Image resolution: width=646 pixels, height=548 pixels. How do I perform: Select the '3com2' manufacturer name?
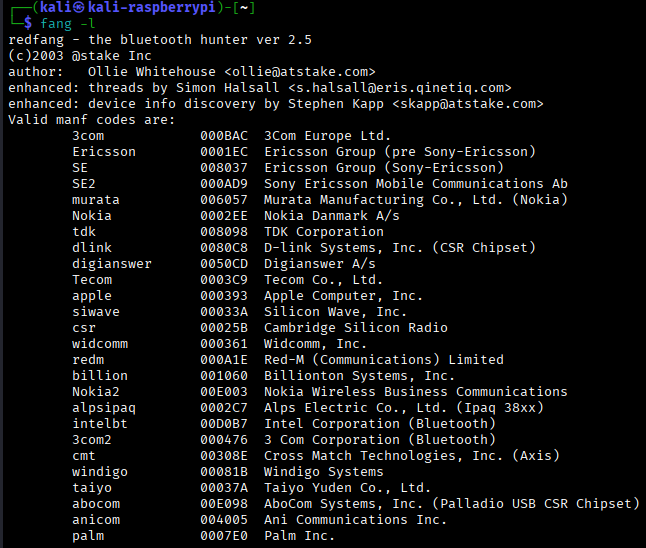tap(92, 440)
